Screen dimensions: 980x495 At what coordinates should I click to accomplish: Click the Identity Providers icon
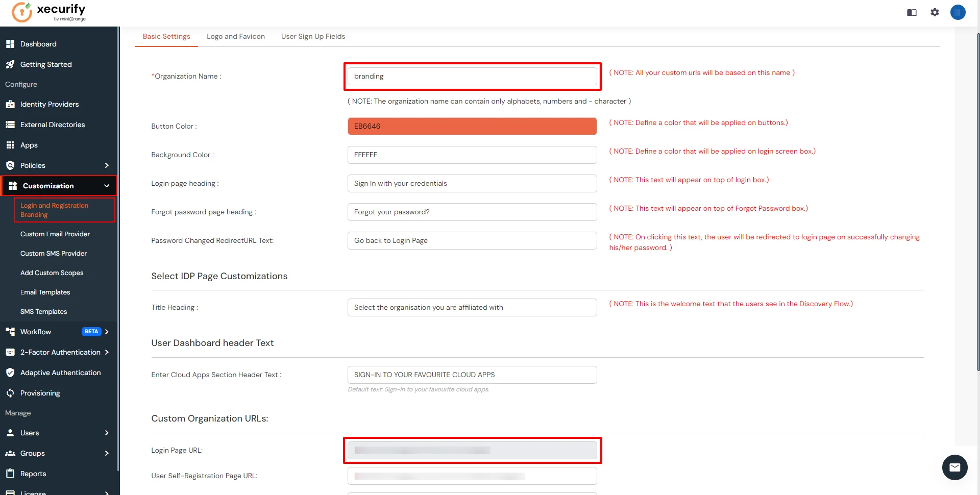tap(10, 104)
